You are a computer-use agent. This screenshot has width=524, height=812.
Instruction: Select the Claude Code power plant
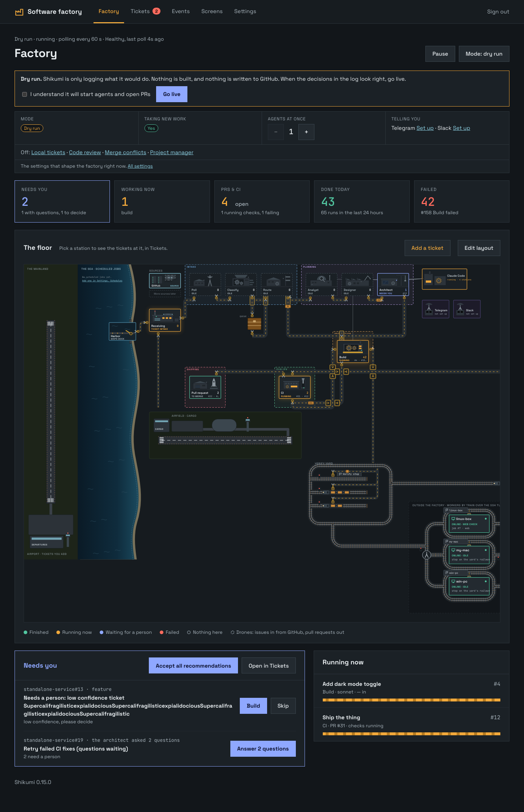coord(444,279)
